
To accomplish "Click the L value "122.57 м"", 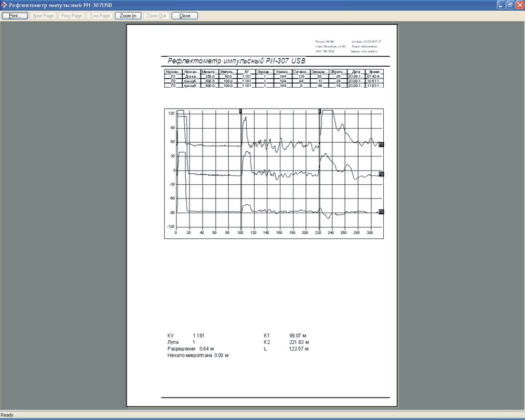I will click(x=299, y=349).
